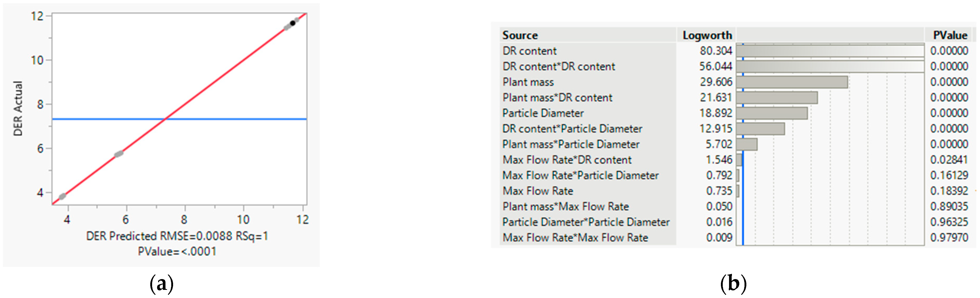Select the DR content*DR content row

559,67
